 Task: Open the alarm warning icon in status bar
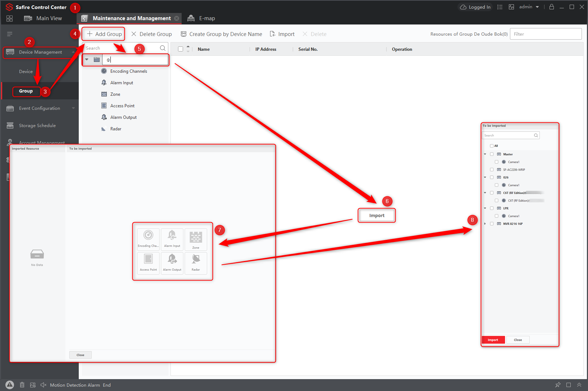click(x=10, y=385)
